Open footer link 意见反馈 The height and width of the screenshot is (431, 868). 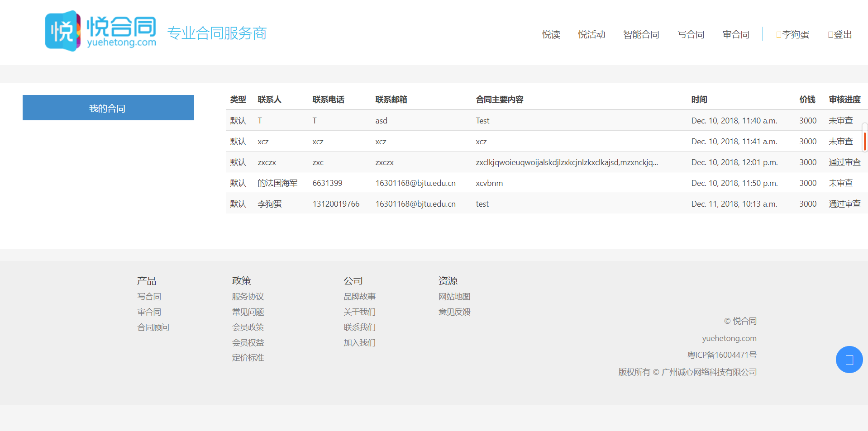click(454, 312)
